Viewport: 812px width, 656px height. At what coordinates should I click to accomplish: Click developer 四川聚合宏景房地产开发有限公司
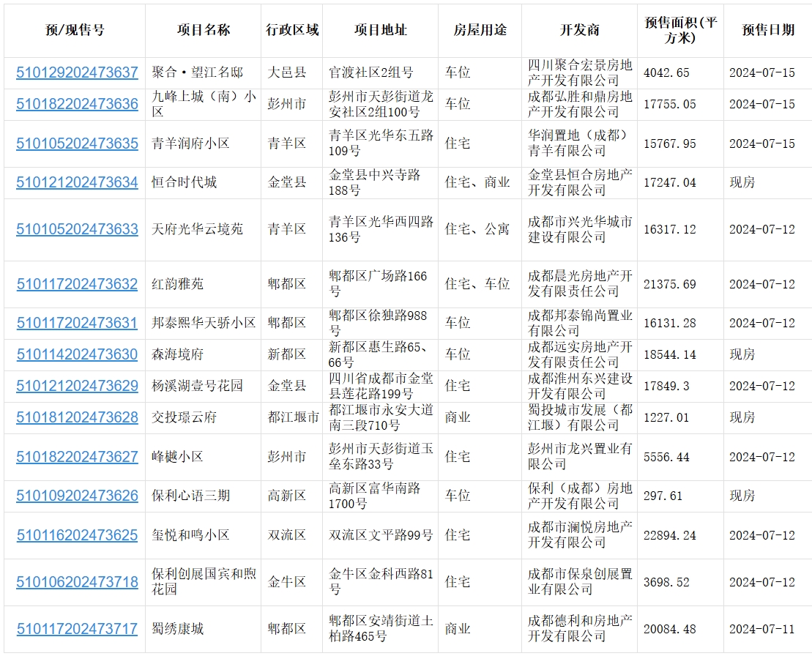tap(580, 72)
